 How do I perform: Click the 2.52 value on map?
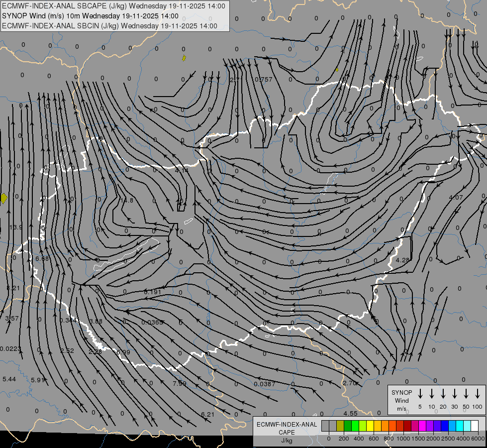(67, 351)
